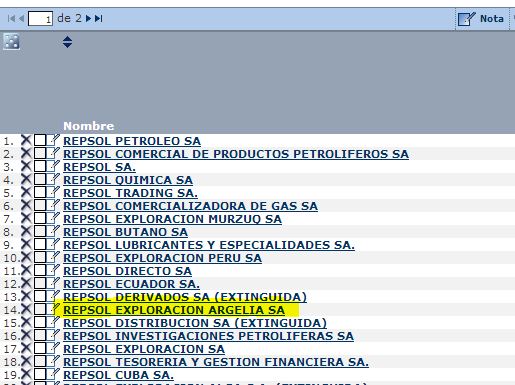Screen dimensions: 515x385
Task: Delete REPSOL EXPLORACION ARGELIA SA row X
Action: [26, 309]
